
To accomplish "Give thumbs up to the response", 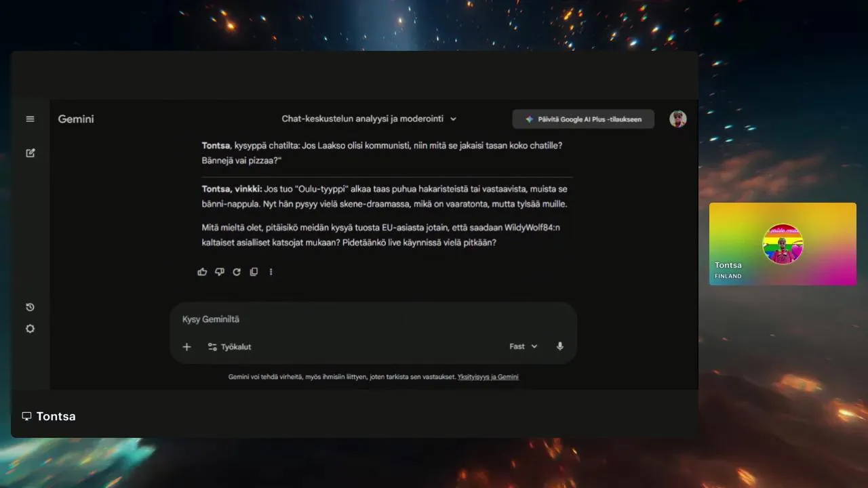I will tap(202, 272).
